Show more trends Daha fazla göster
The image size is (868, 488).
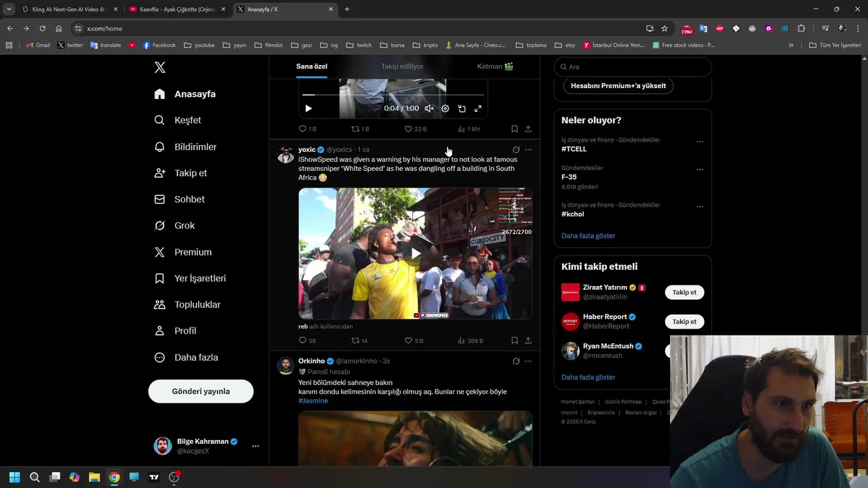click(x=588, y=236)
